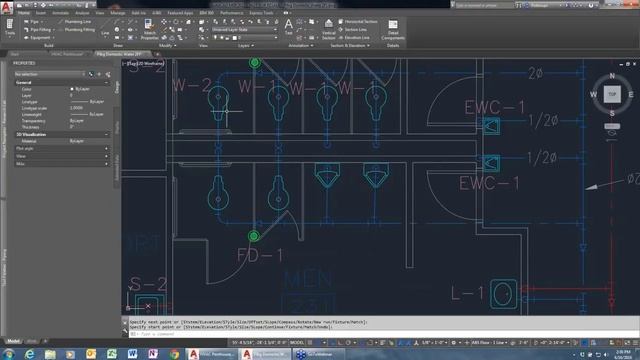Open the viewport in-canvas view controls label
This screenshot has width=640, height=360.
coord(143,63)
